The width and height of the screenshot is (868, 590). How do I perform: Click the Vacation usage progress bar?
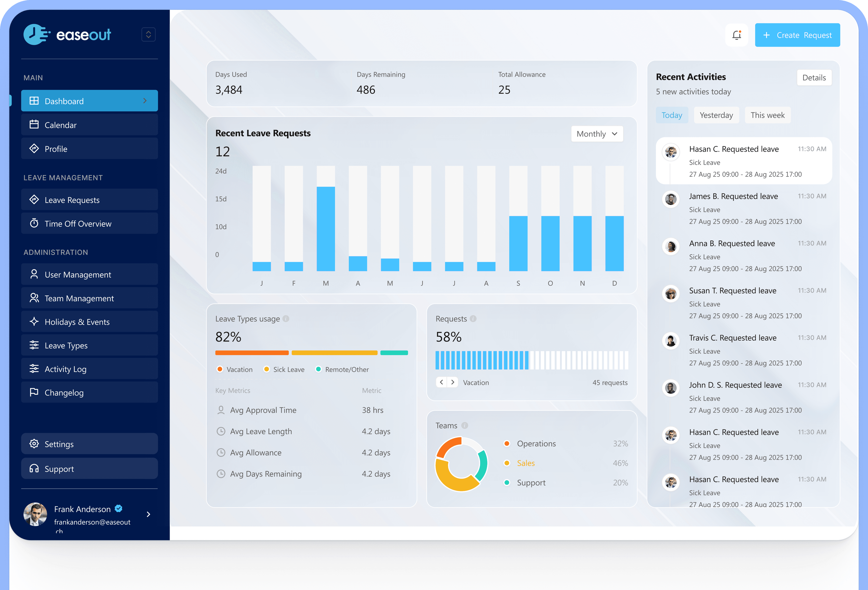pos(252,352)
